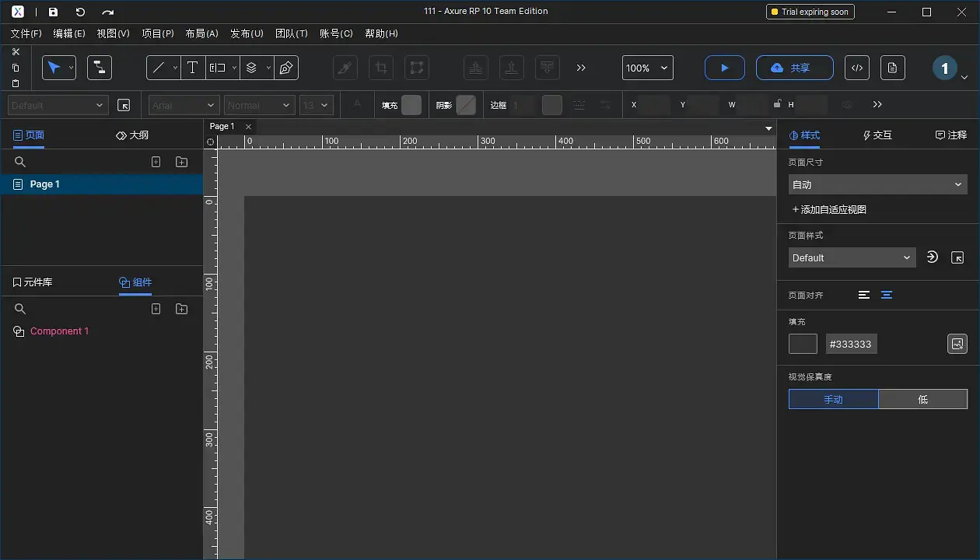Click the Pen drawing tool
The width and height of the screenshot is (980, 560).
click(286, 68)
